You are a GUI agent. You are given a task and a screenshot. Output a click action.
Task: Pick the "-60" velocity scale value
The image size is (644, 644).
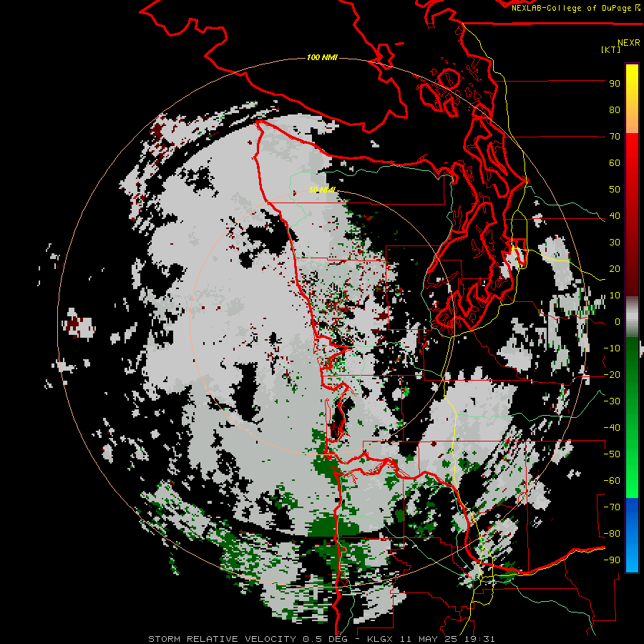pos(612,481)
